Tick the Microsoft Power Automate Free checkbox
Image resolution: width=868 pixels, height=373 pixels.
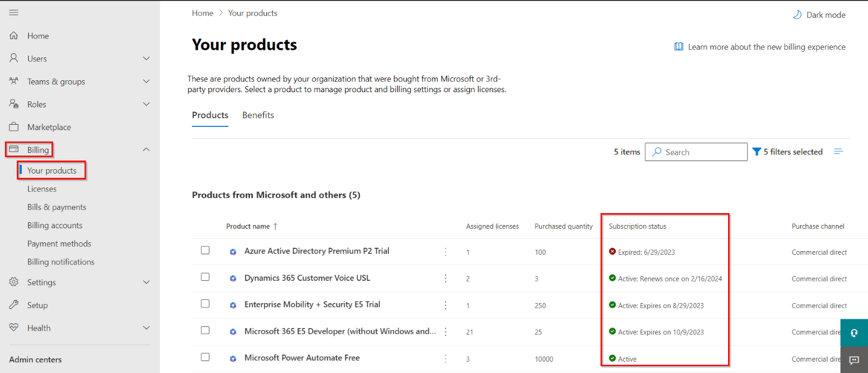205,357
